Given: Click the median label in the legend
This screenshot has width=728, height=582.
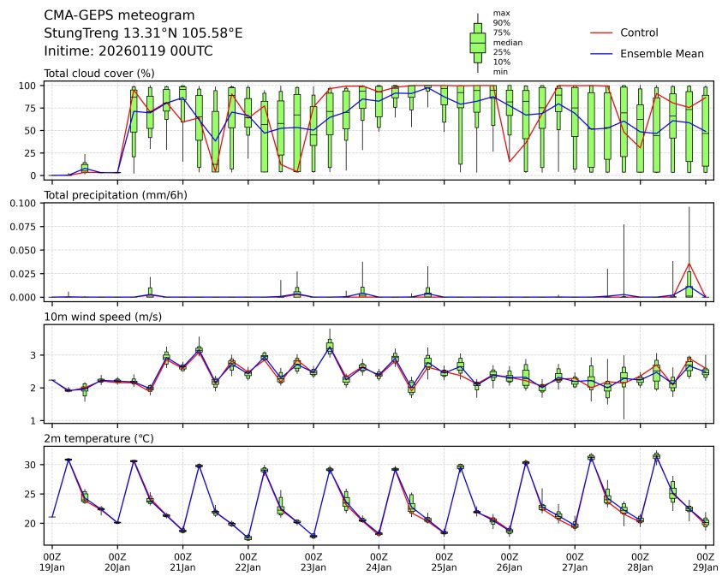Looking at the screenshot, I should (x=507, y=42).
